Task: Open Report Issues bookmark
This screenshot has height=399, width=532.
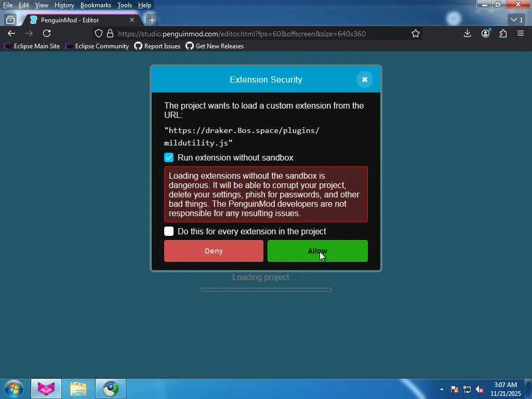Action: point(157,46)
